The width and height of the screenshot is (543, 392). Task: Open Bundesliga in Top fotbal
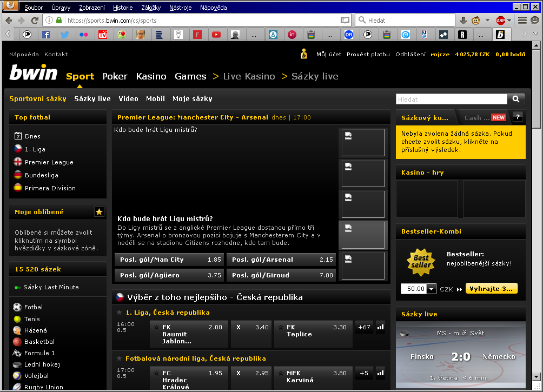pos(41,175)
